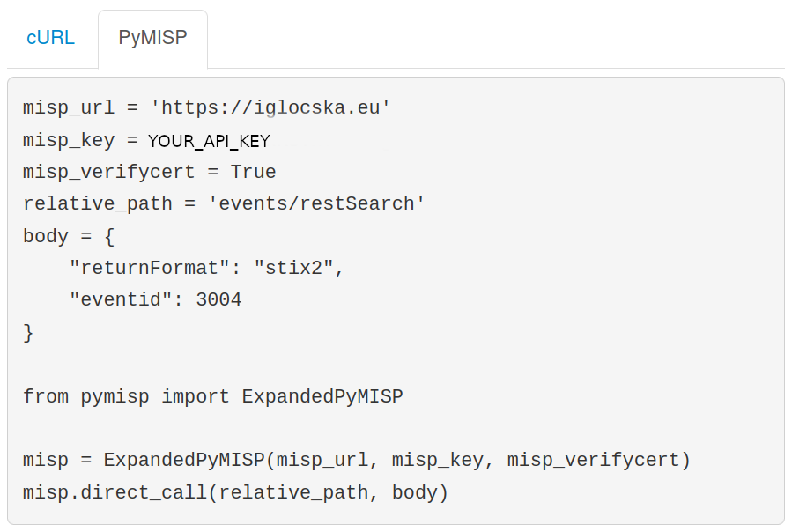Click ExpandedPyMISP in the import line
792x532 pixels.
click(322, 396)
